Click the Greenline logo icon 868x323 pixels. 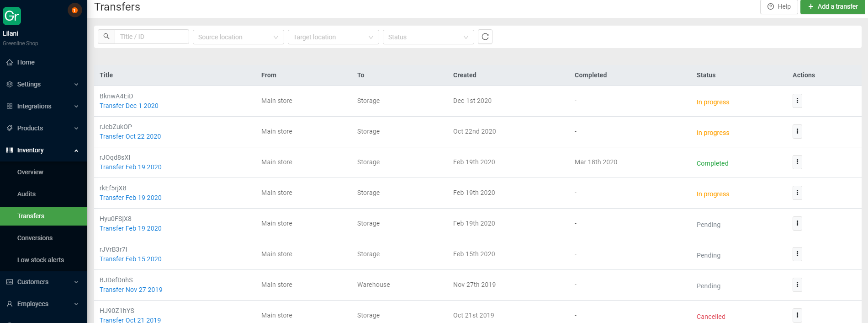[12, 16]
